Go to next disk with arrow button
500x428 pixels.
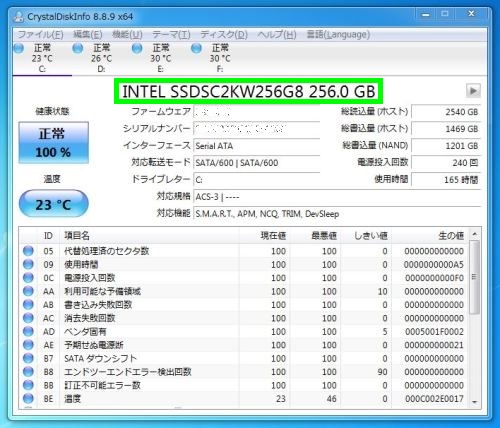click(473, 90)
